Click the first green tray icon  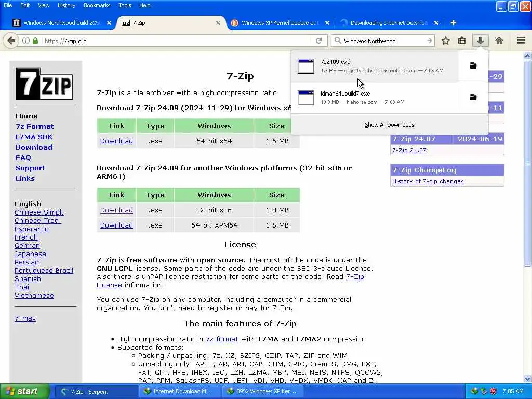pos(474,391)
